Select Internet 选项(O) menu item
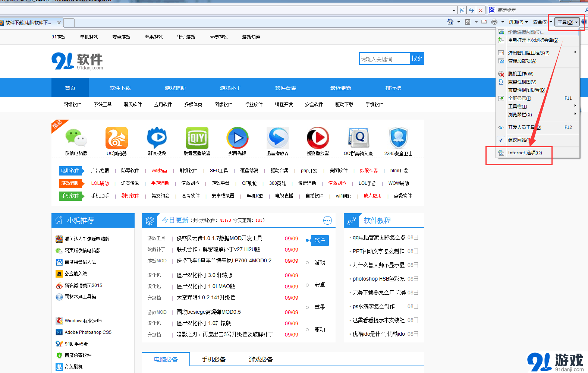 [538, 153]
